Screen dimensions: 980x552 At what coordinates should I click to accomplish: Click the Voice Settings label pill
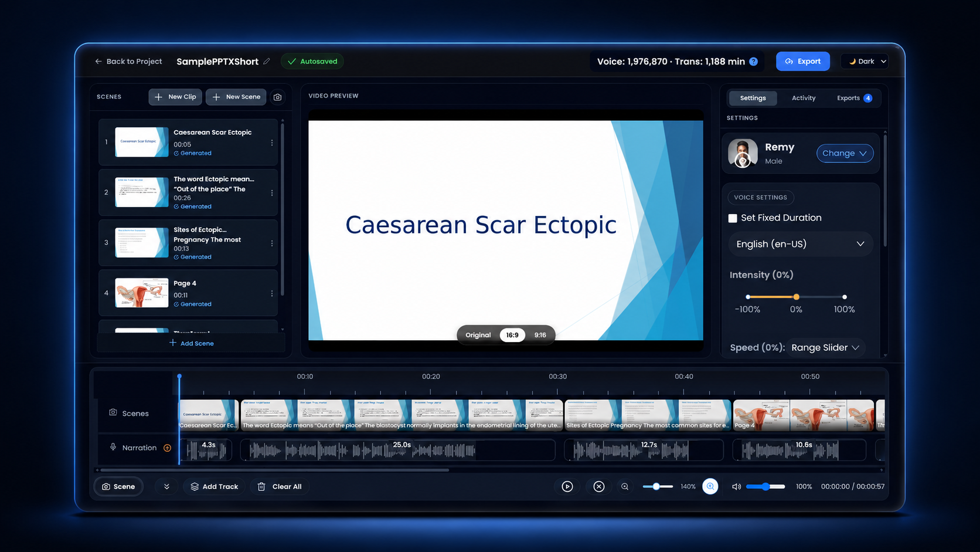pos(760,197)
